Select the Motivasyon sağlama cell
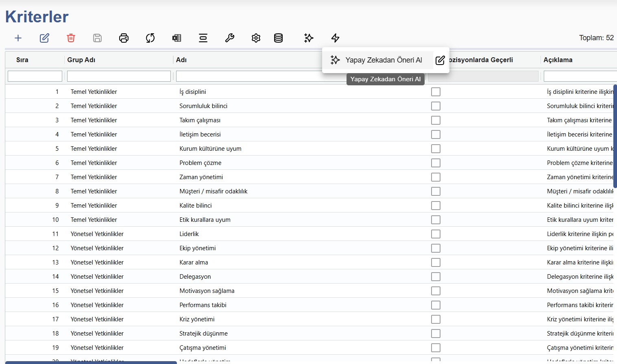Viewport: 617px width, 364px height. click(207, 291)
